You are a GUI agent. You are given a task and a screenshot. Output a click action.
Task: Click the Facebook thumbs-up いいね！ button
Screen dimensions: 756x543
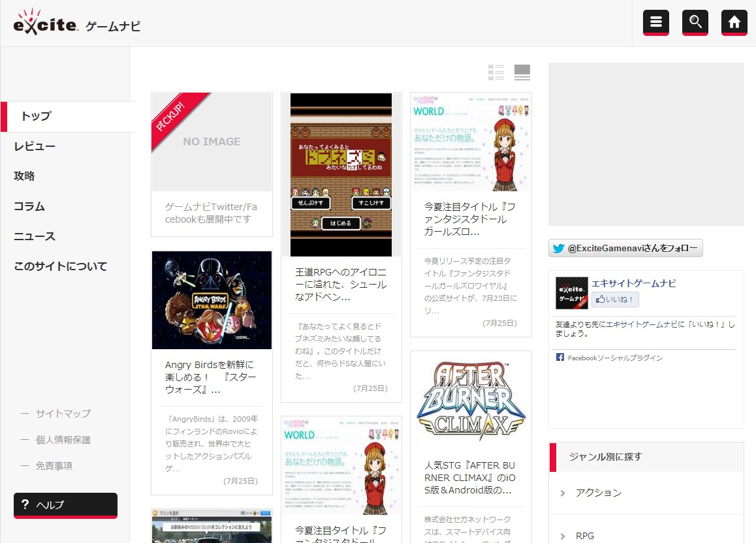tap(615, 300)
